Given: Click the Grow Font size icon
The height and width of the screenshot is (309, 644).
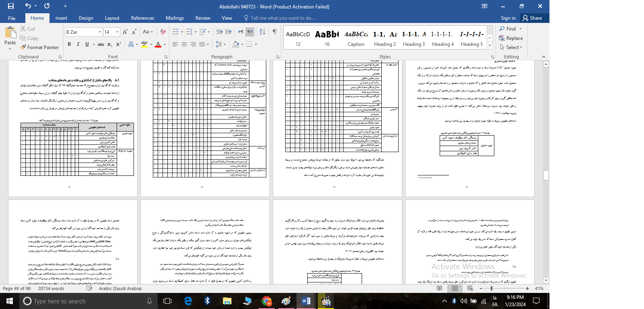Looking at the screenshot, I should point(125,32).
